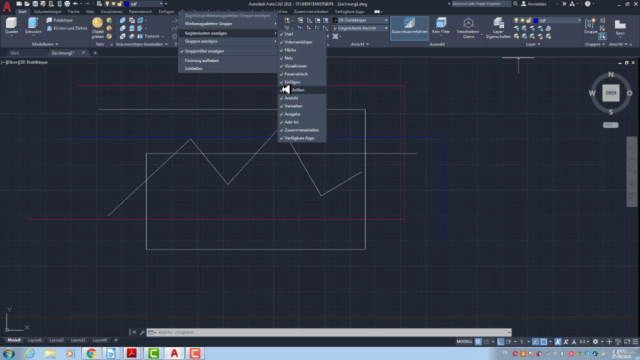Activate Klicken und Ziehen tool
The width and height of the screenshot is (640, 360).
[x=67, y=28]
